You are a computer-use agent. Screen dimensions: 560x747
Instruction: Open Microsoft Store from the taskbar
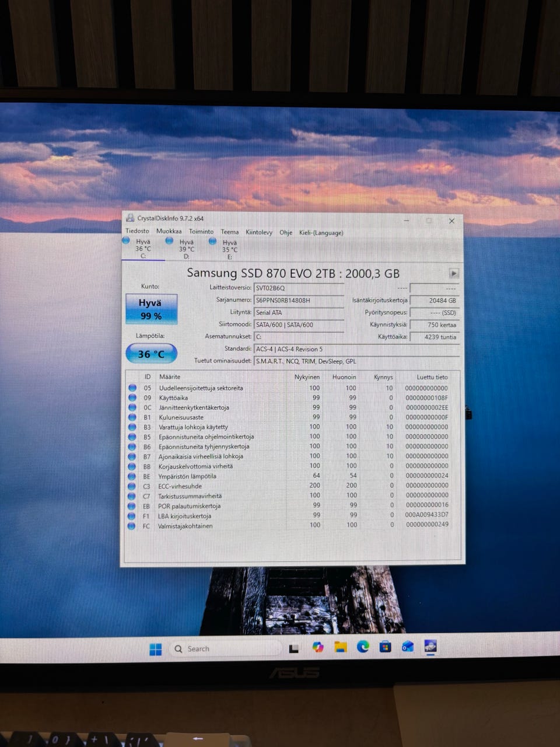385,647
